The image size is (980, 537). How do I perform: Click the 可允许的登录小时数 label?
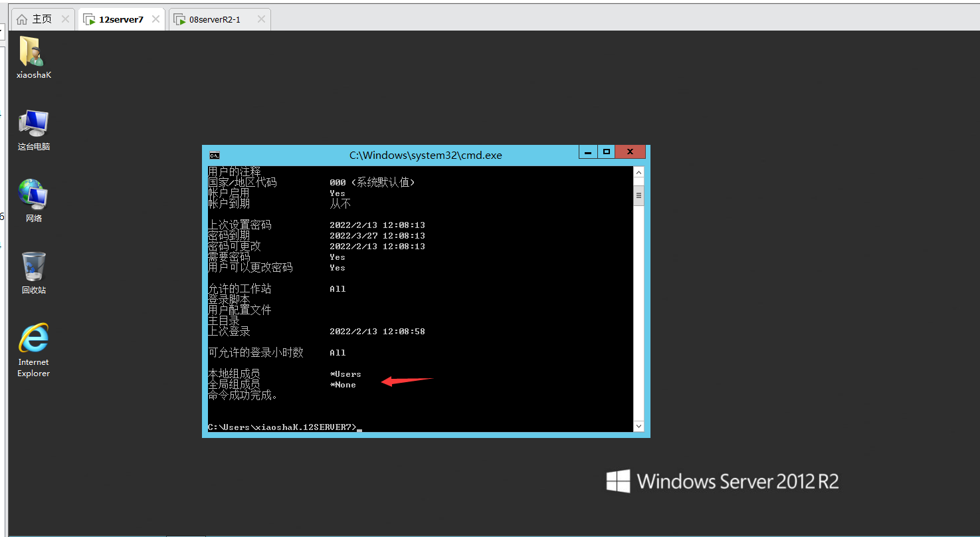[x=256, y=353]
